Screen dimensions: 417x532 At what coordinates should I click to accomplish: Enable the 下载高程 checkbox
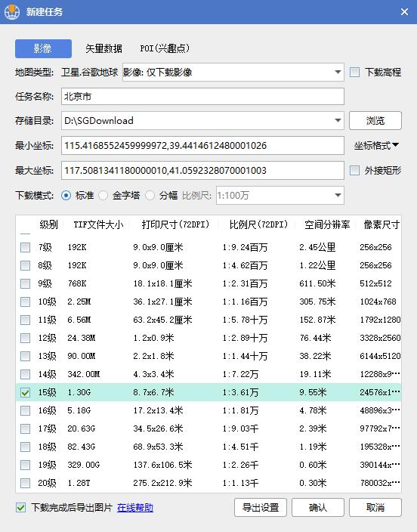coord(354,72)
